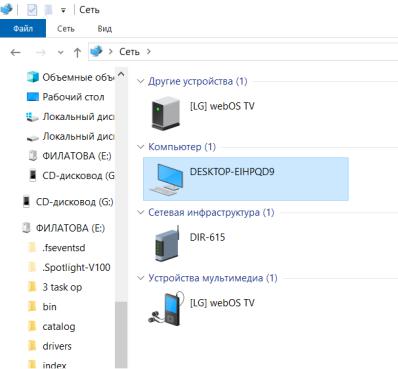Select the DESKTOP-EIHPQD9 name label
This screenshot has width=398, height=369.
pos(232,172)
